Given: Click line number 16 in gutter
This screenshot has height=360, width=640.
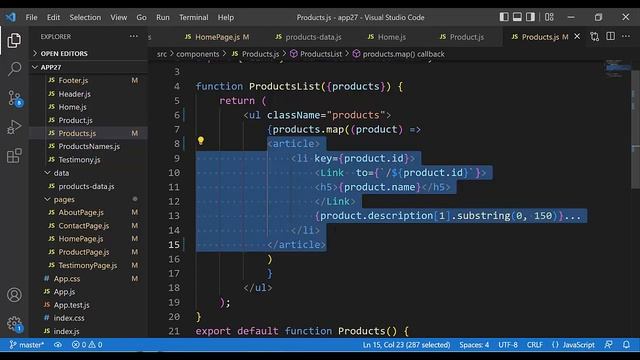Looking at the screenshot, I should pyautogui.click(x=174, y=259).
